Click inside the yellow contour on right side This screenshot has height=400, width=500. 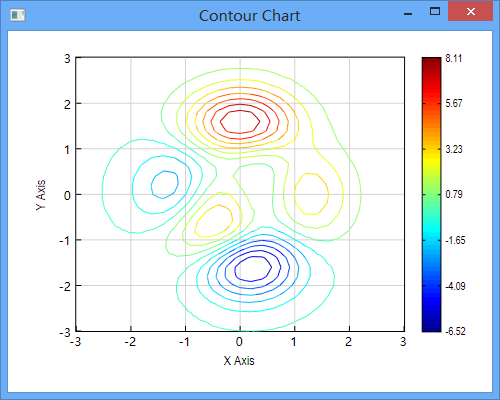pos(311,194)
